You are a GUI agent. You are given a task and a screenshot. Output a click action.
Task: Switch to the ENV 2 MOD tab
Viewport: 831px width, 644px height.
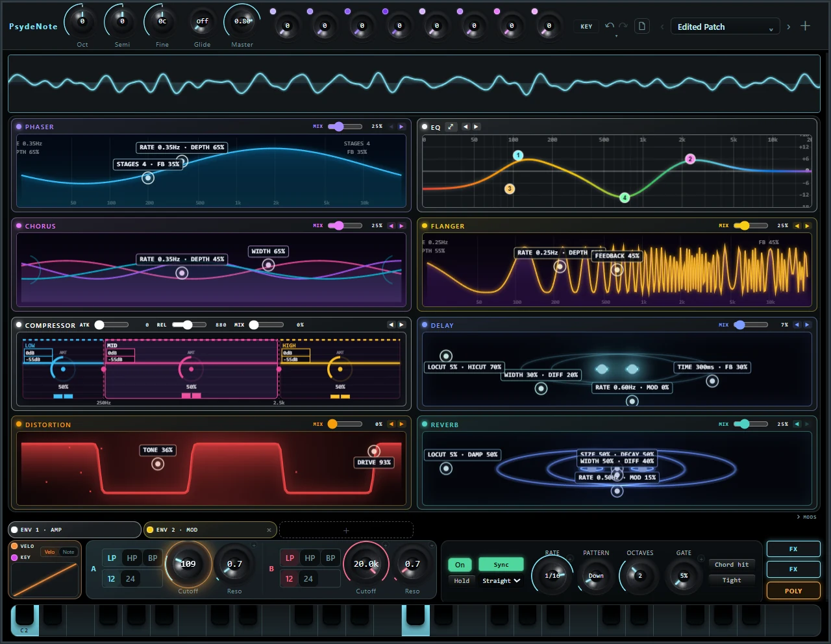[x=210, y=530]
